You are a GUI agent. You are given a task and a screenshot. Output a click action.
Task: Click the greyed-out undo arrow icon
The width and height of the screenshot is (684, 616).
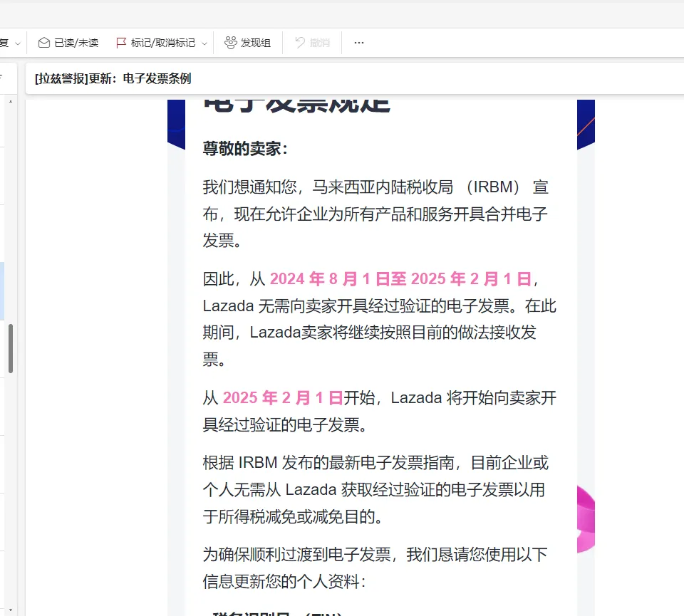coord(300,42)
